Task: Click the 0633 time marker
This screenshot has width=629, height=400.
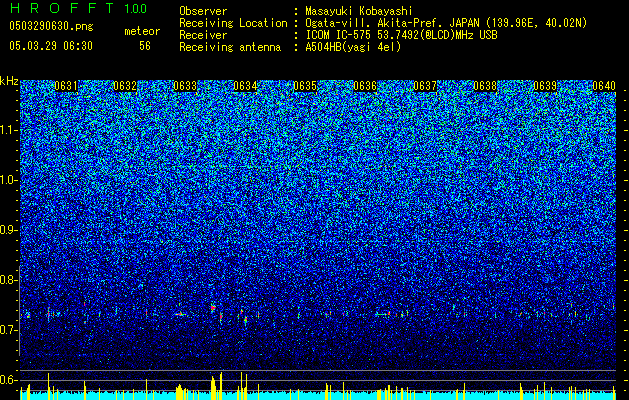Action: click(x=185, y=86)
